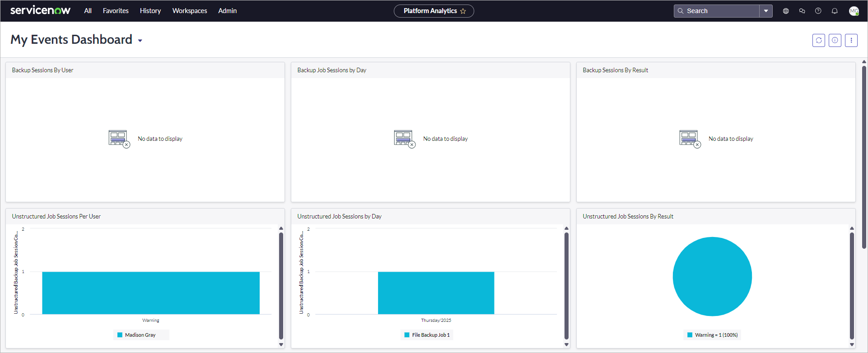
Task: Open the chat sidebar icon
Action: point(802,11)
